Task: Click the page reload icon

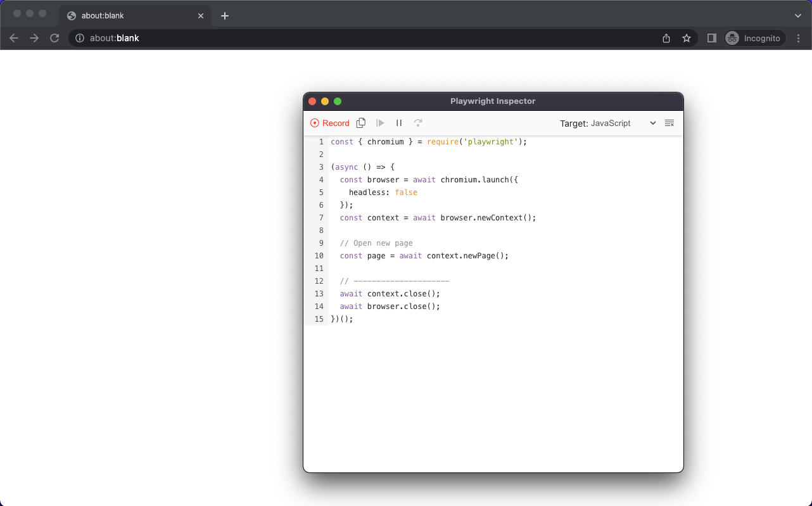Action: pyautogui.click(x=54, y=38)
